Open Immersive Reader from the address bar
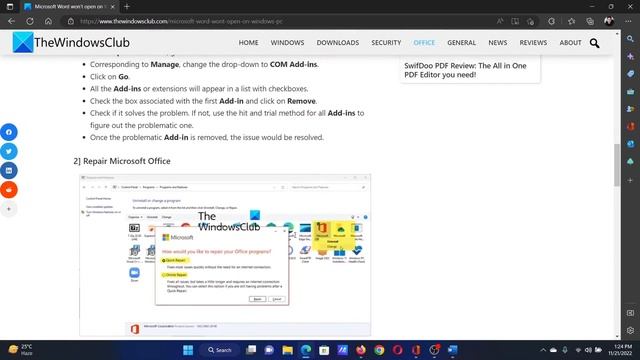This screenshot has width=640, height=360. click(x=515, y=21)
